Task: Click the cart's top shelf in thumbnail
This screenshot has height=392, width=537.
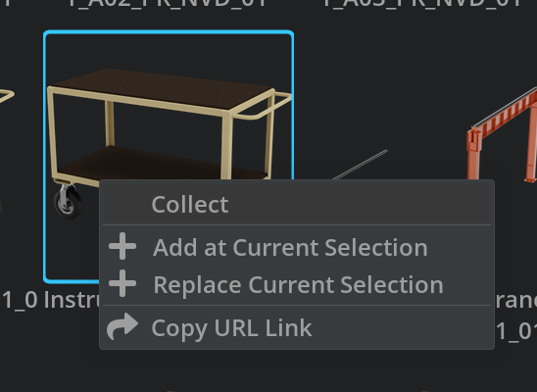Action: click(163, 86)
